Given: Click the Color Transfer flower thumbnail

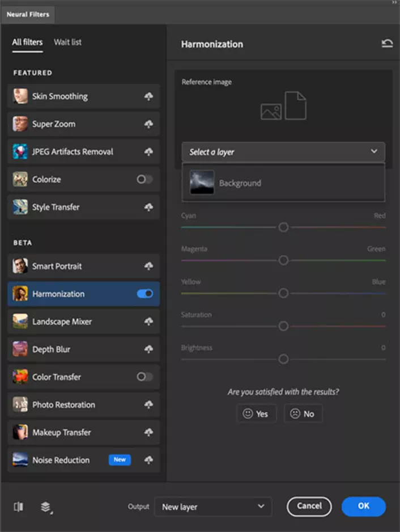Looking at the screenshot, I should [x=20, y=377].
